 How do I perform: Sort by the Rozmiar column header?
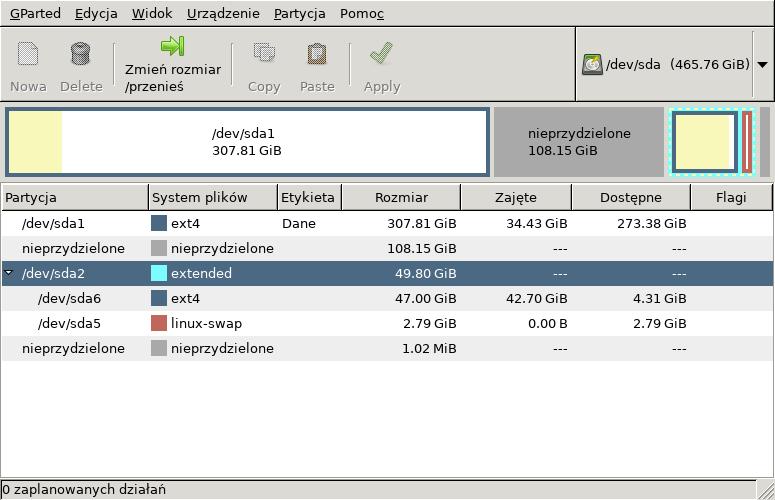[x=401, y=198]
